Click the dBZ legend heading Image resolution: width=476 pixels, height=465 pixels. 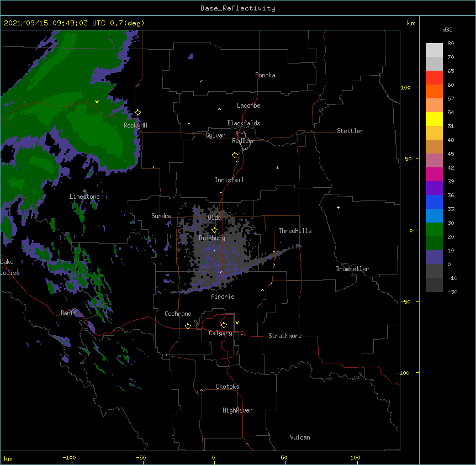pos(447,29)
